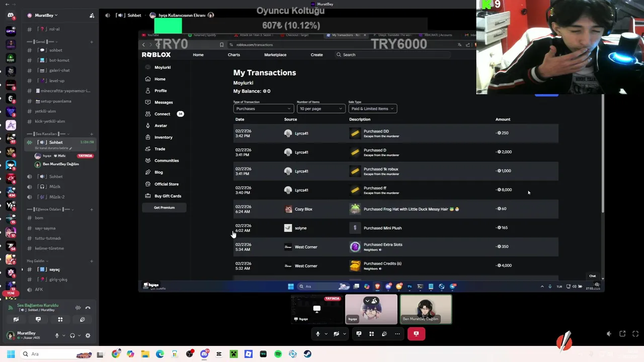Viewport: 644px width, 362px height.
Task: Click Marketplace in the Roblox top navigation
Action: pyautogui.click(x=275, y=55)
